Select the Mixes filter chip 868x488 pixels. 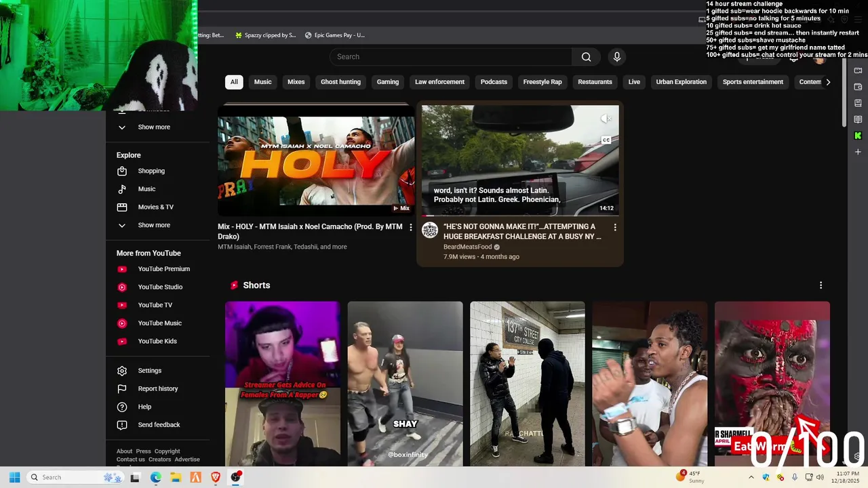(x=296, y=82)
